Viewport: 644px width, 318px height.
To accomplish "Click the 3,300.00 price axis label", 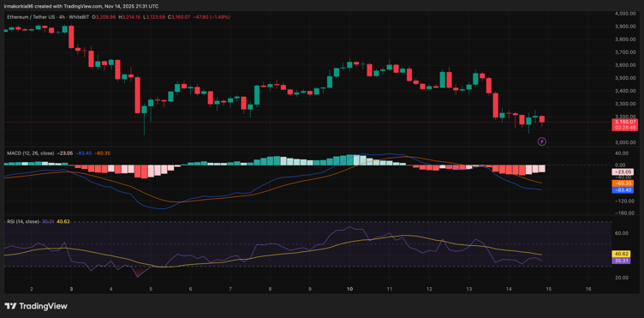I will (626, 104).
